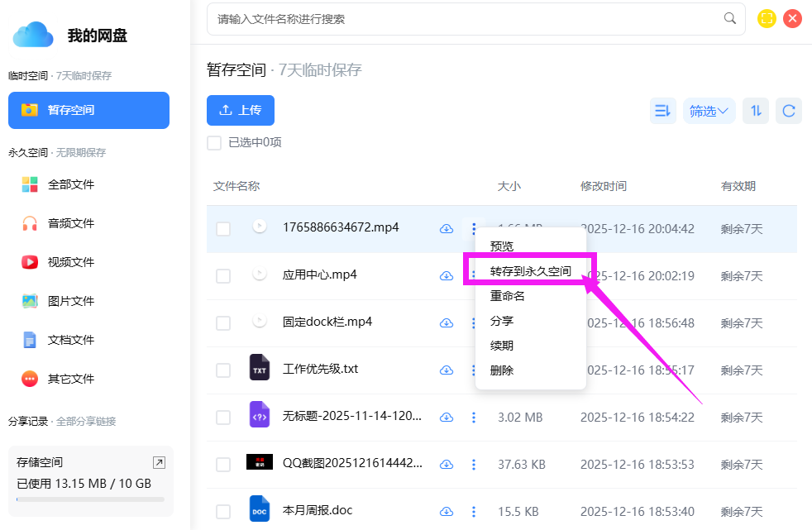Viewport: 812px width, 530px height.
Task: Click the file name search field
Action: [463, 18]
